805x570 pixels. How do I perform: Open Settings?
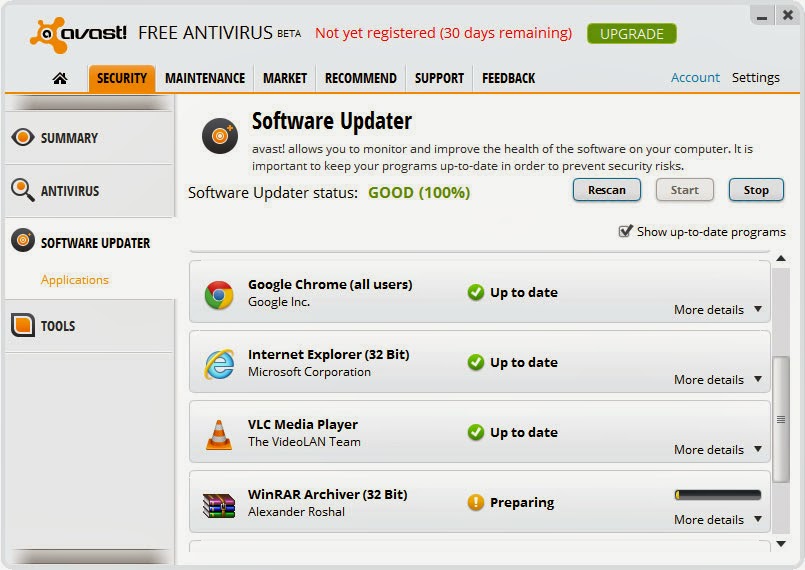click(x=755, y=78)
